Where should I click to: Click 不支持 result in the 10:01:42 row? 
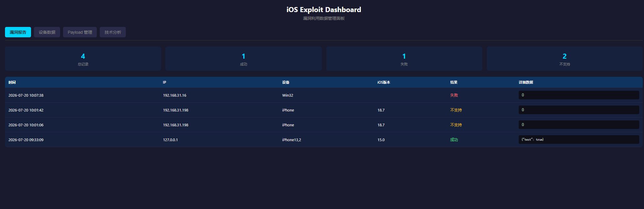pyautogui.click(x=456, y=110)
